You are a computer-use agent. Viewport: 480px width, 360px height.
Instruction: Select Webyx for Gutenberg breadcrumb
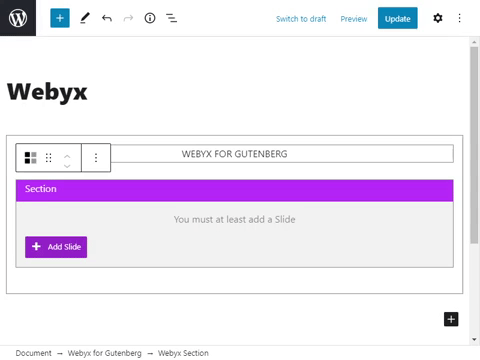click(104, 353)
